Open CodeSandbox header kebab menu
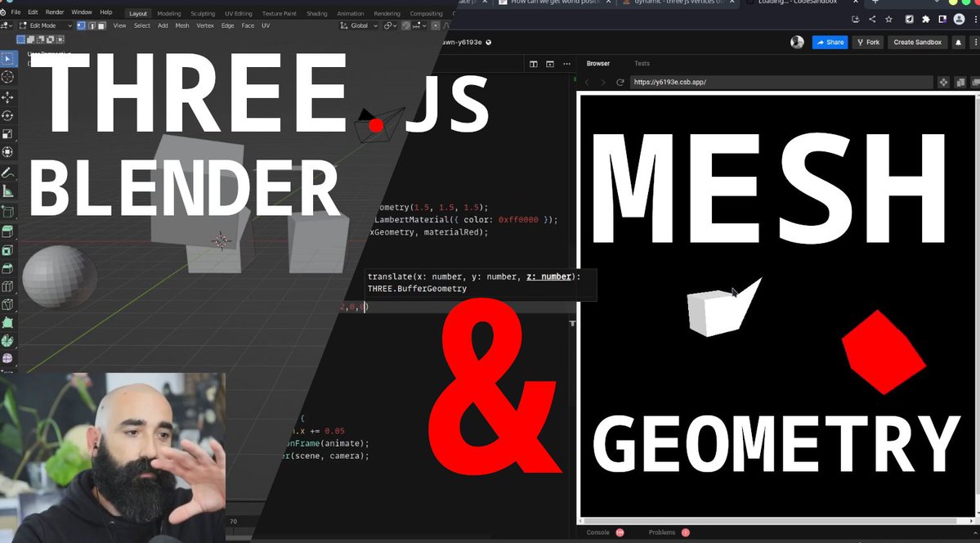Image resolution: width=980 pixels, height=543 pixels. point(975,43)
